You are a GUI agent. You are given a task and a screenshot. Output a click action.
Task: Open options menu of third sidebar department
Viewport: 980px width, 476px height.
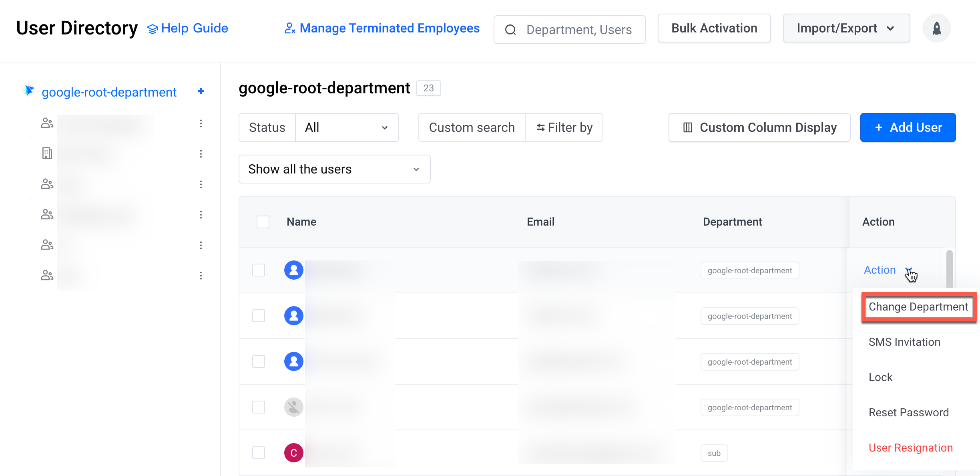[201, 184]
